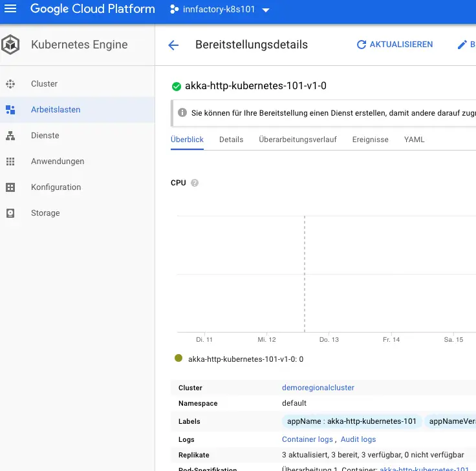Click the Logs row label
476x471 pixels.
point(186,440)
